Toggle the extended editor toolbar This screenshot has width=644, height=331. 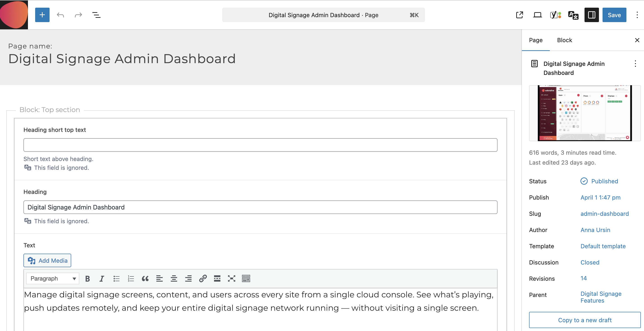point(246,278)
